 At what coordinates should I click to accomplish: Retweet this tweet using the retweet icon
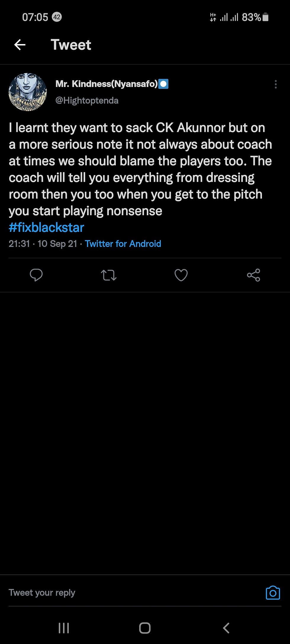109,275
